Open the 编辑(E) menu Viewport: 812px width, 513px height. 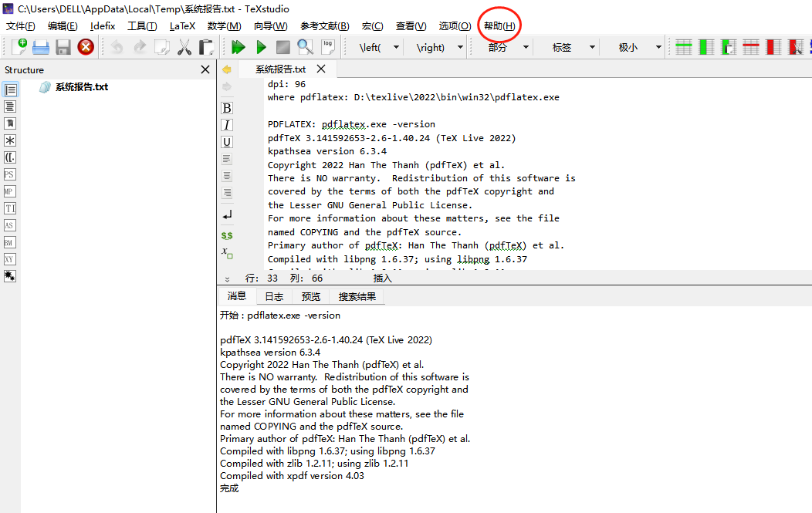63,26
